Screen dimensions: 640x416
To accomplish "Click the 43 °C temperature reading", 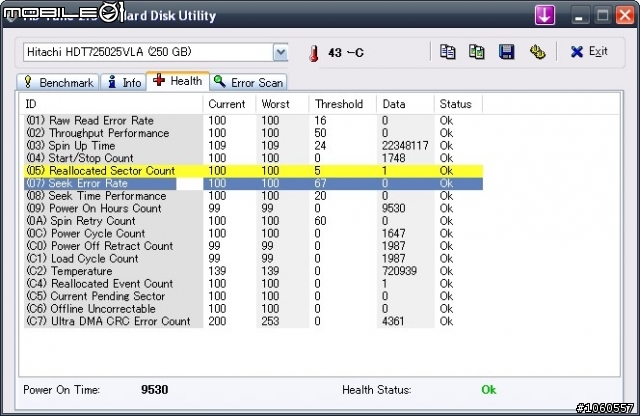I will tap(346, 53).
